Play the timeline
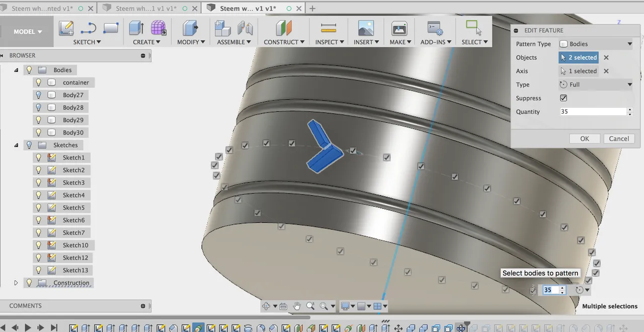The height and width of the screenshot is (332, 644). (x=28, y=328)
